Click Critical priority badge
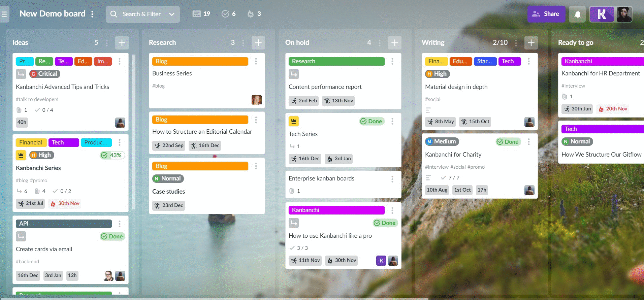644x300 pixels. click(44, 74)
